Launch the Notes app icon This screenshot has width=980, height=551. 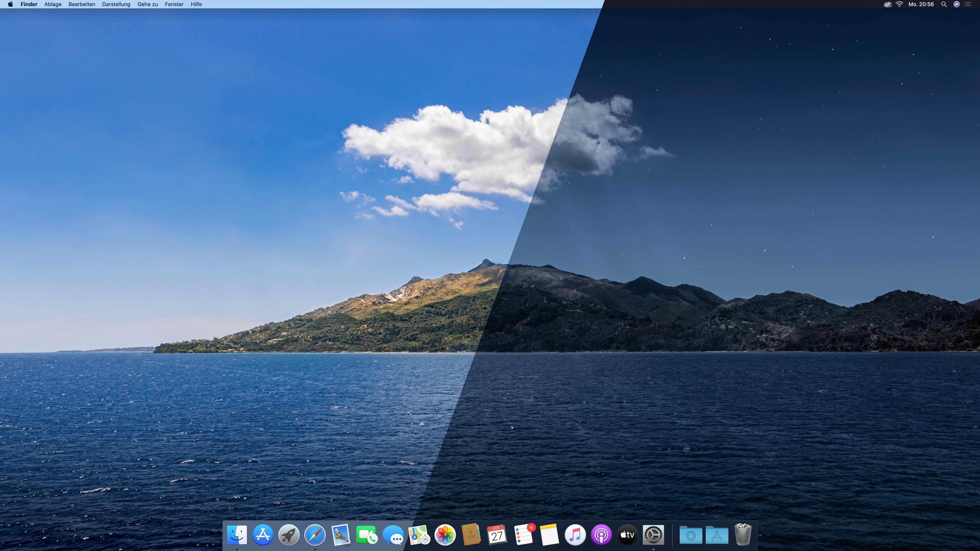549,535
